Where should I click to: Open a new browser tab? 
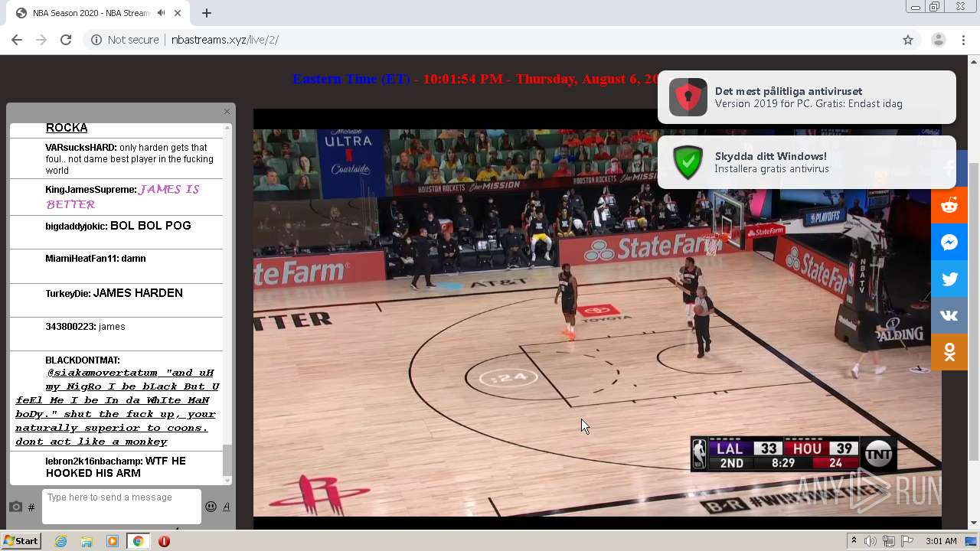[x=207, y=13]
